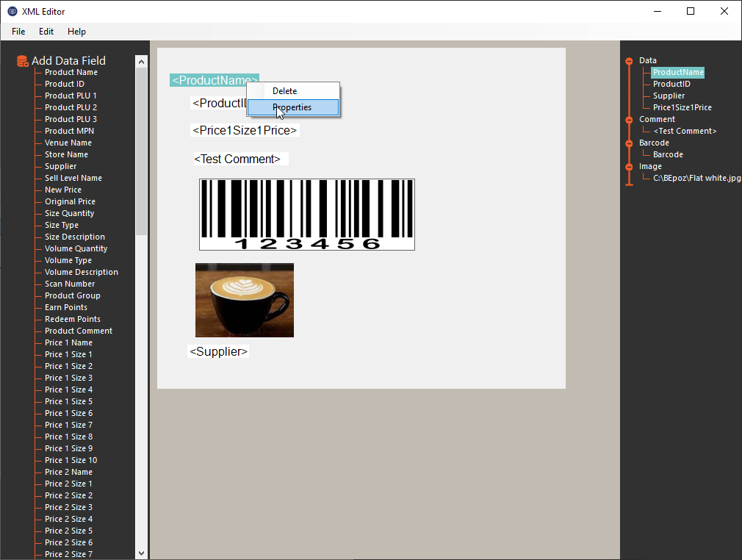Click the XML Editor app icon in title bar

point(12,11)
